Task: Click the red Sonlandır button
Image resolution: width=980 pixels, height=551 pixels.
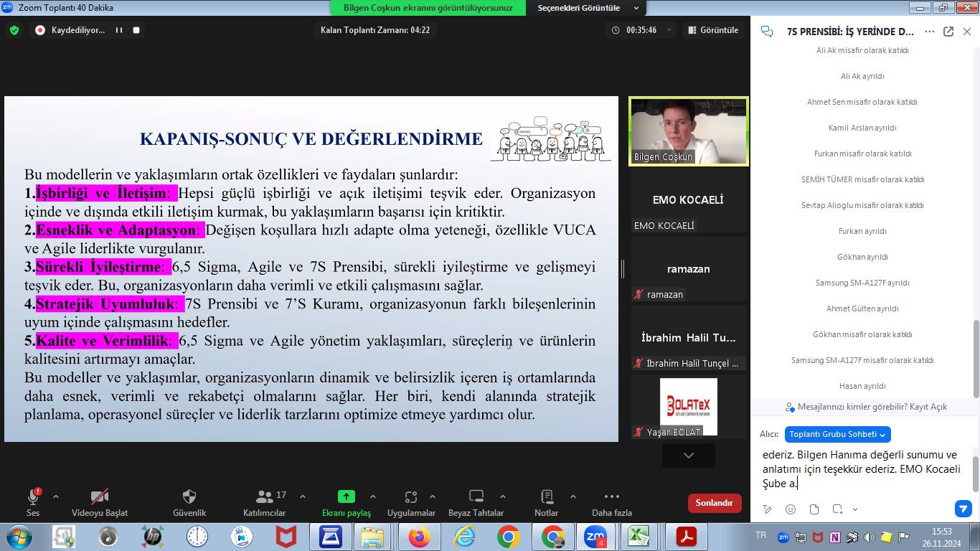Action: [x=715, y=503]
